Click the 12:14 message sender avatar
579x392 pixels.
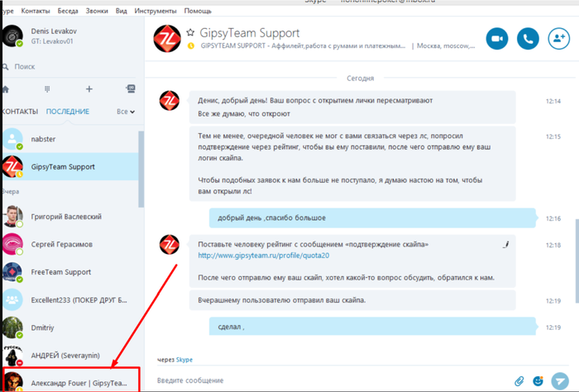click(169, 100)
